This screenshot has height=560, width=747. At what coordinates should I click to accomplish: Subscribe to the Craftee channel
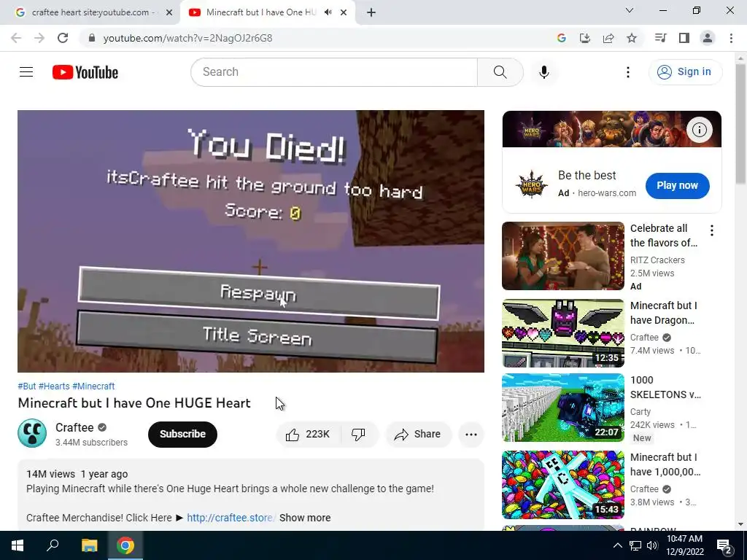tap(182, 435)
